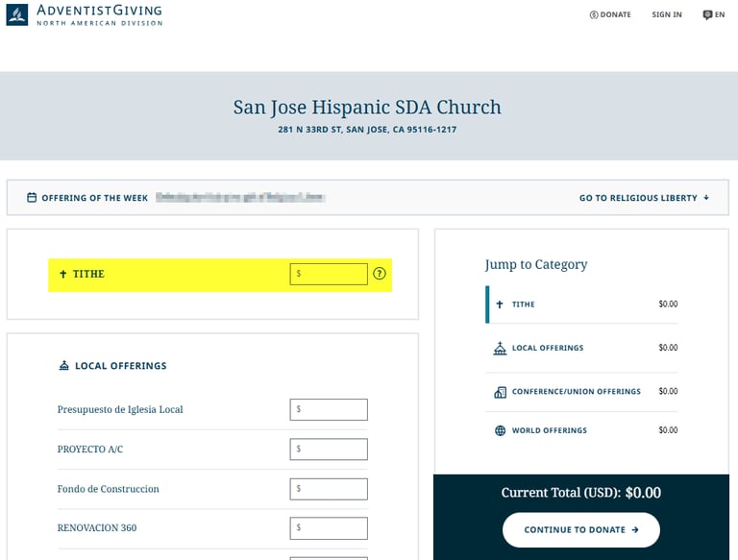Go to Religious Liberty offering

pos(644,198)
